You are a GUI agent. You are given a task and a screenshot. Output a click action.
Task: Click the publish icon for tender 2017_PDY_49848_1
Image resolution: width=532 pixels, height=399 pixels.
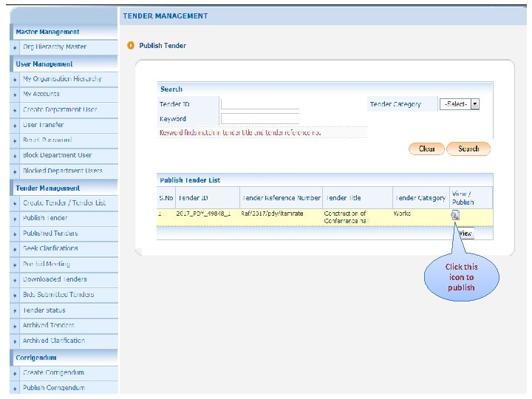(x=455, y=215)
